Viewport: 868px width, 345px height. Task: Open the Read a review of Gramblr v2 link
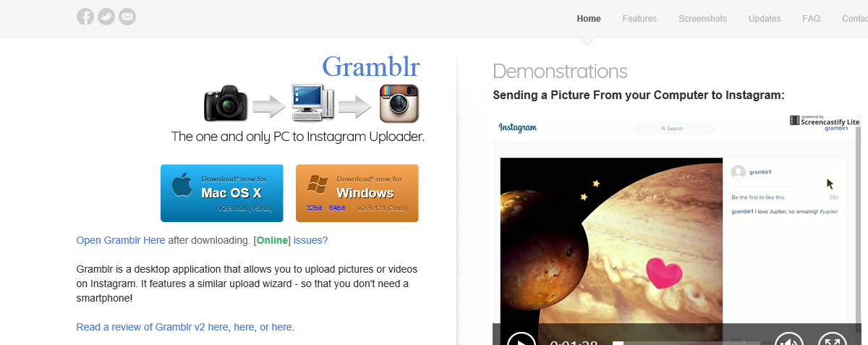pyautogui.click(x=152, y=327)
